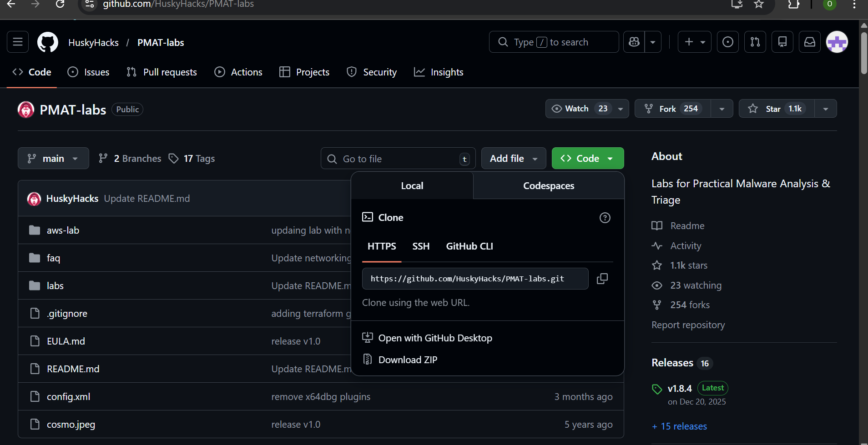Open the config.xml file
Image resolution: width=868 pixels, height=445 pixels.
[69, 397]
